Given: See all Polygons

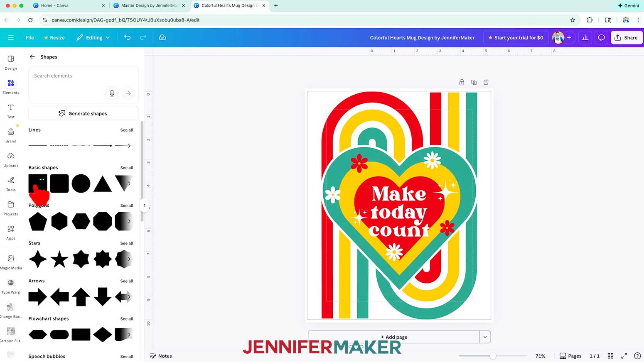Looking at the screenshot, I should click(x=127, y=205).
